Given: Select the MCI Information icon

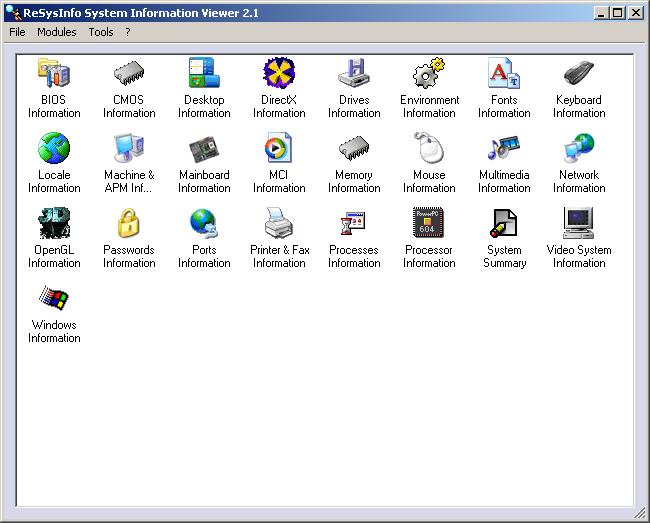Looking at the screenshot, I should tap(279, 148).
